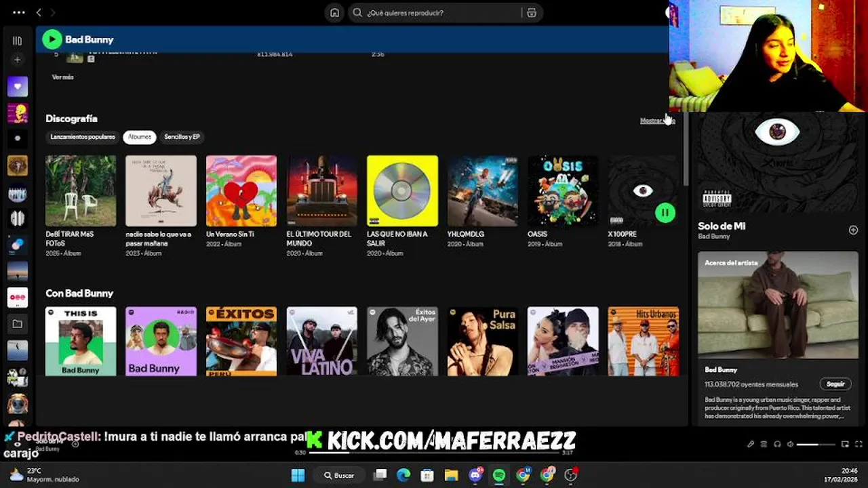Open the YHLQMDLG album cover
The image size is (868, 488).
[483, 190]
